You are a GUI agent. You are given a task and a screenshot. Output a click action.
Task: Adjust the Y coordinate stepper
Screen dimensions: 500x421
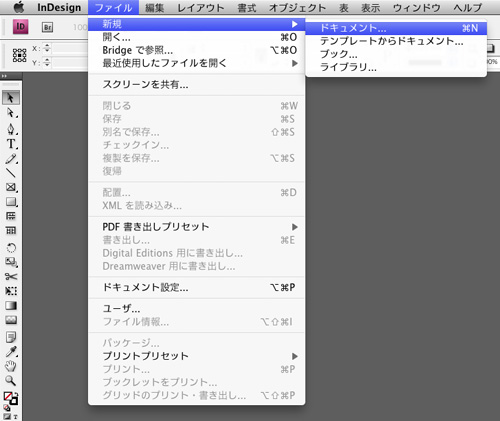(x=47, y=62)
